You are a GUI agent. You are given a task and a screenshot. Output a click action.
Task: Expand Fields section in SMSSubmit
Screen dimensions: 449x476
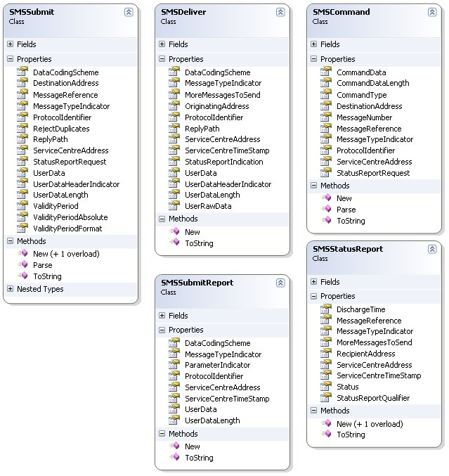(x=11, y=44)
